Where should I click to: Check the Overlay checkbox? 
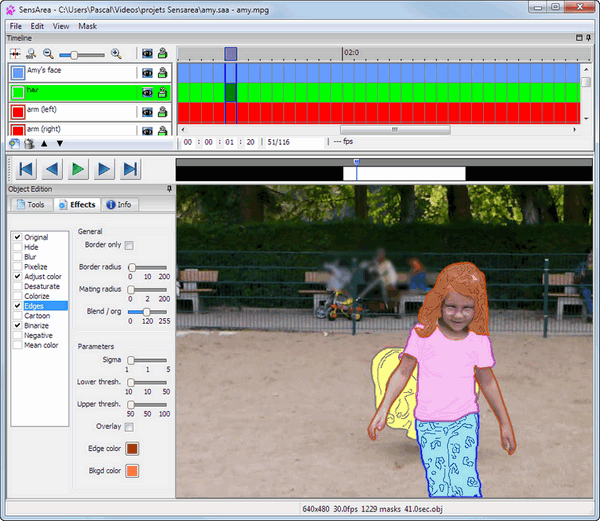click(129, 427)
